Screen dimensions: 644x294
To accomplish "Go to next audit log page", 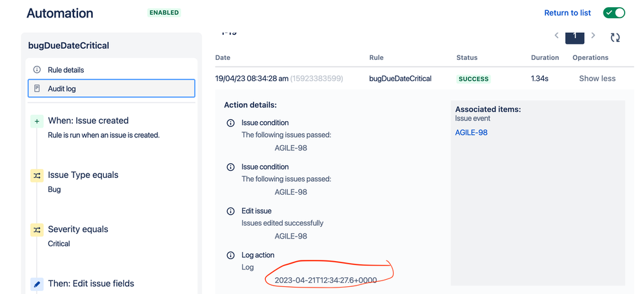I will [592, 35].
